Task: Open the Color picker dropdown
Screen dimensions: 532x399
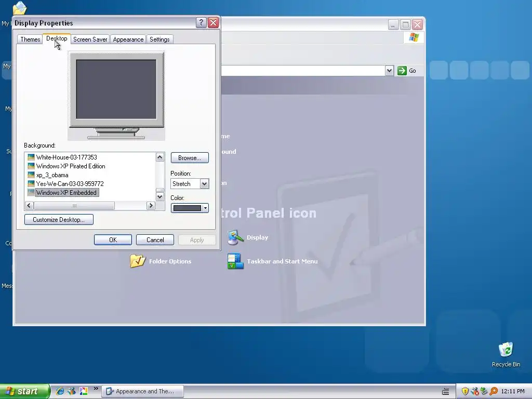Action: [190, 208]
